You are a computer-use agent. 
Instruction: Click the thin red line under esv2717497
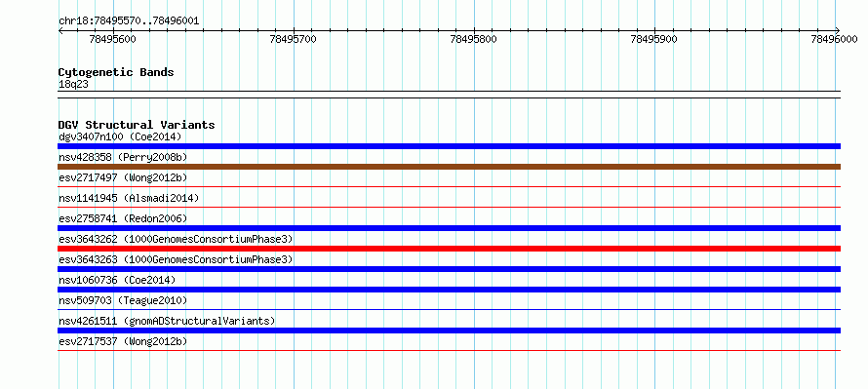pos(449,187)
